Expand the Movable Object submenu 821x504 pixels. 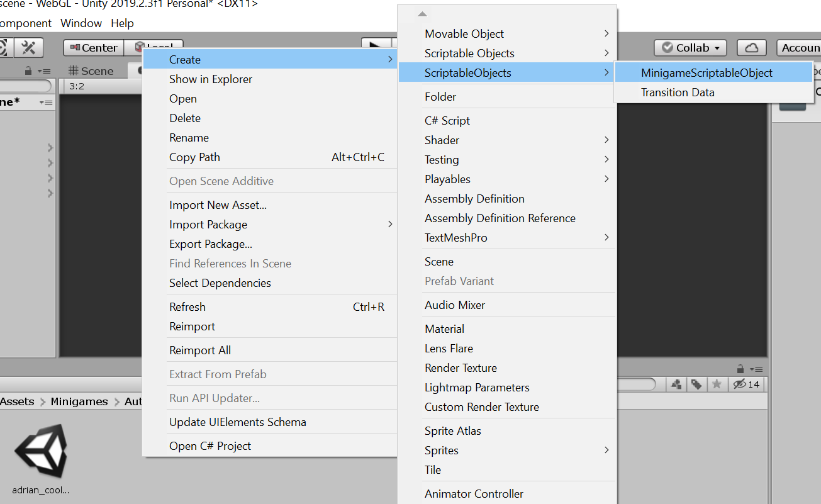coord(508,34)
